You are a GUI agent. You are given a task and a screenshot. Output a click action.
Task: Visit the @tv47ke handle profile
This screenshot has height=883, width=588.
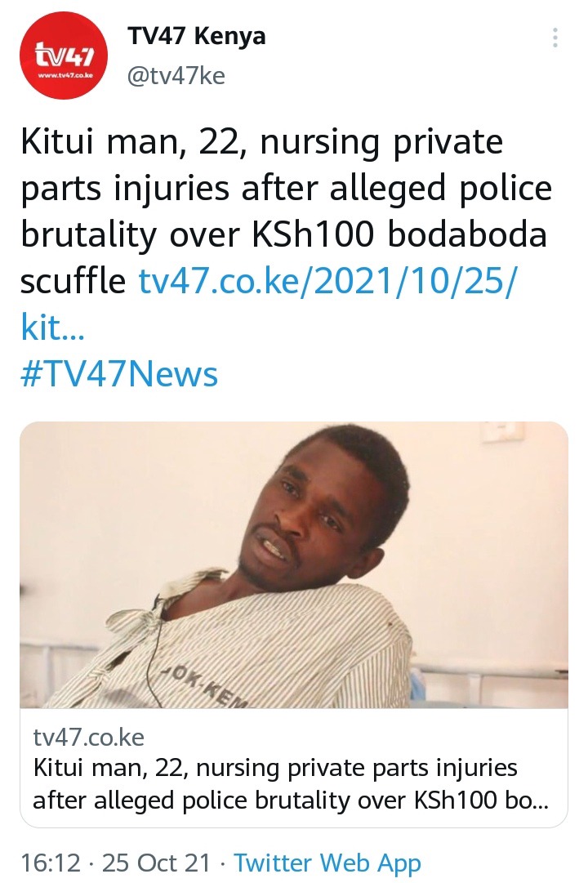pos(176,75)
